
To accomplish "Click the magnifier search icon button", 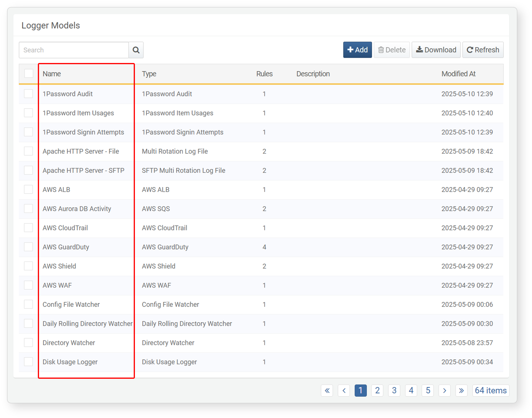I will (x=136, y=50).
